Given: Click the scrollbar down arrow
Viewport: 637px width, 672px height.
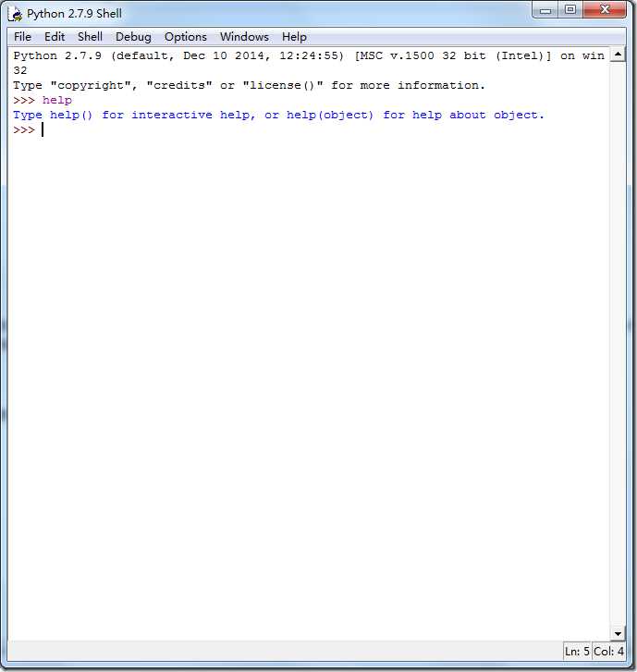Looking at the screenshot, I should point(618,633).
